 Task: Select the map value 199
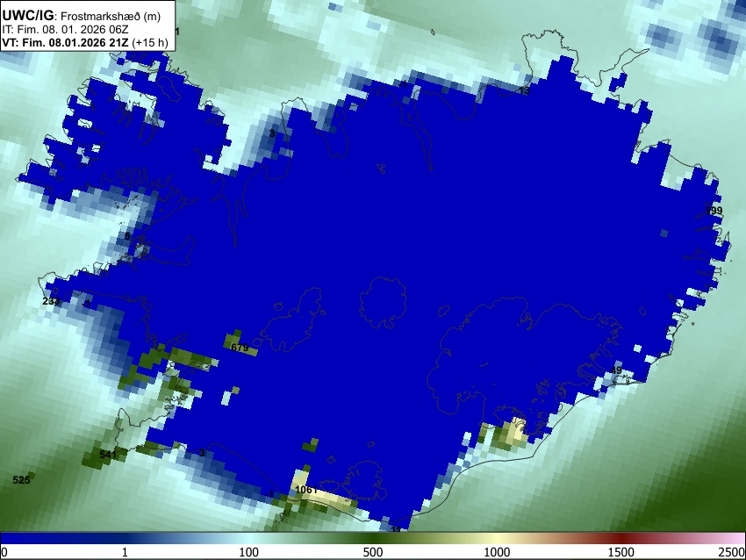coord(714,211)
